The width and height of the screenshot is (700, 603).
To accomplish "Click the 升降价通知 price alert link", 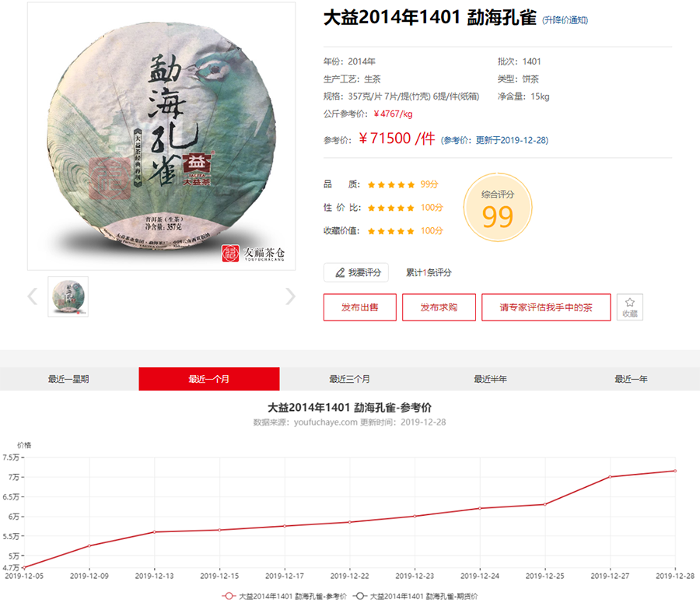I will 565,20.
